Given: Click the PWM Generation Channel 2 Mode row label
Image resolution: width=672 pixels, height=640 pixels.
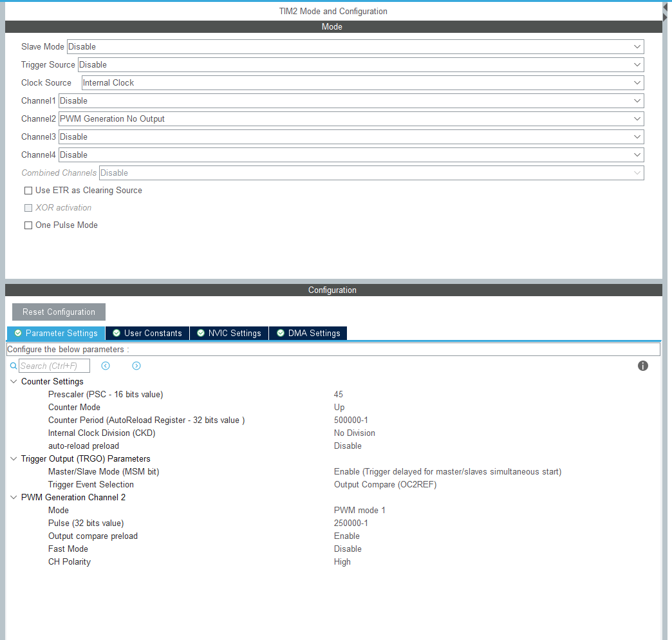Looking at the screenshot, I should (x=59, y=510).
